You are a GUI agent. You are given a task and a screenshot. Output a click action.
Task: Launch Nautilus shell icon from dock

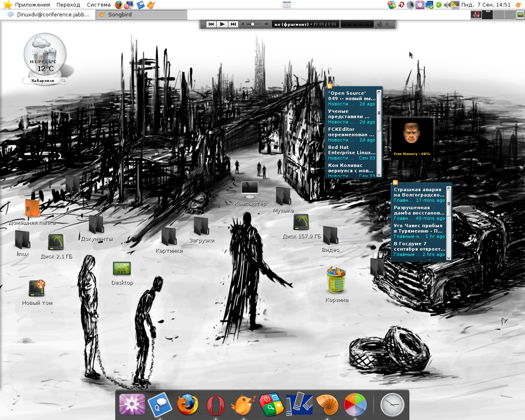tap(327, 404)
